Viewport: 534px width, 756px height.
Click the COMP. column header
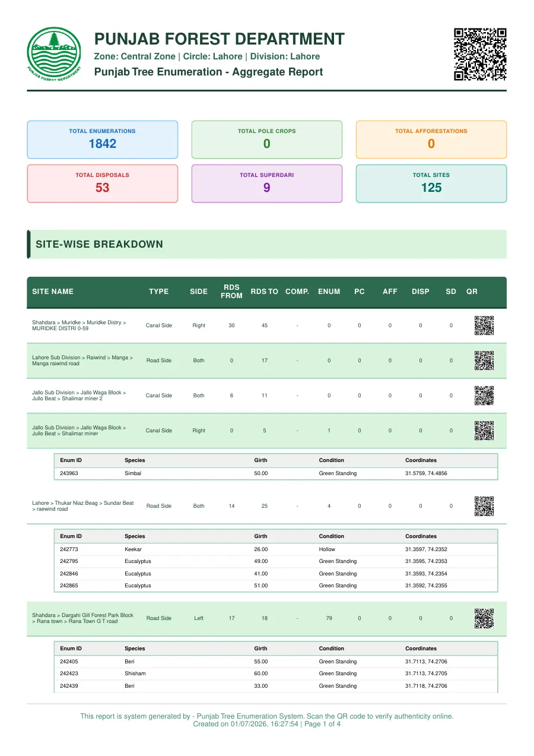click(297, 292)
